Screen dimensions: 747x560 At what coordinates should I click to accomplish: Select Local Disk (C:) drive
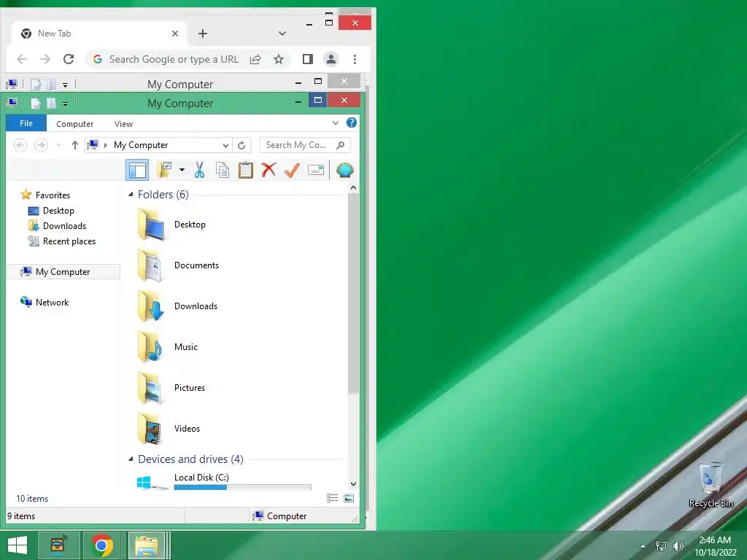pyautogui.click(x=201, y=477)
